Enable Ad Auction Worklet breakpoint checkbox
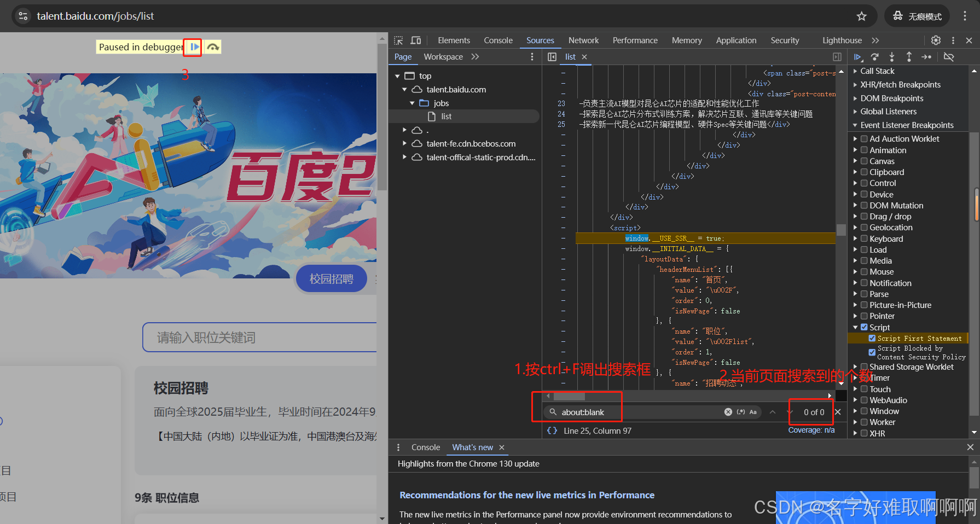This screenshot has width=980, height=524. [x=865, y=139]
